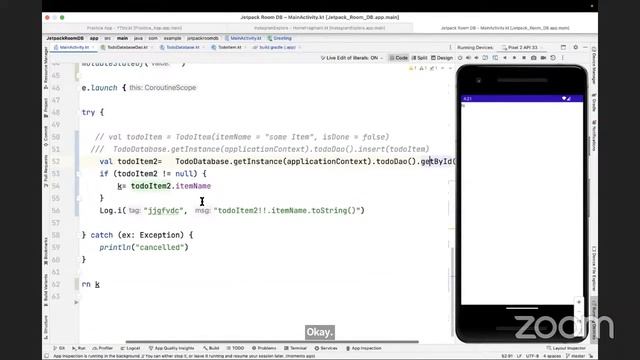Image resolution: width=640 pixels, height=360 pixels.
Task: Open the Layout Inspector tool window
Action: coord(566,348)
